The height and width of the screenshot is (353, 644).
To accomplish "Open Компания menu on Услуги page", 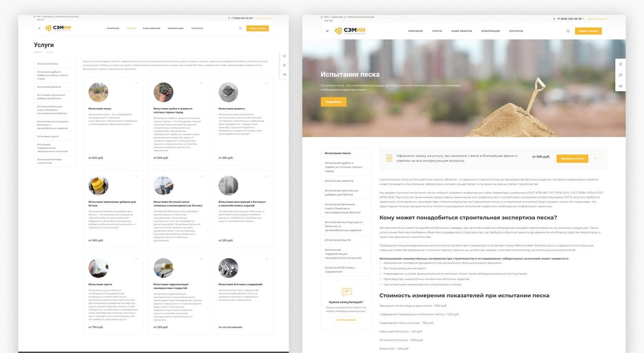I will click(113, 28).
